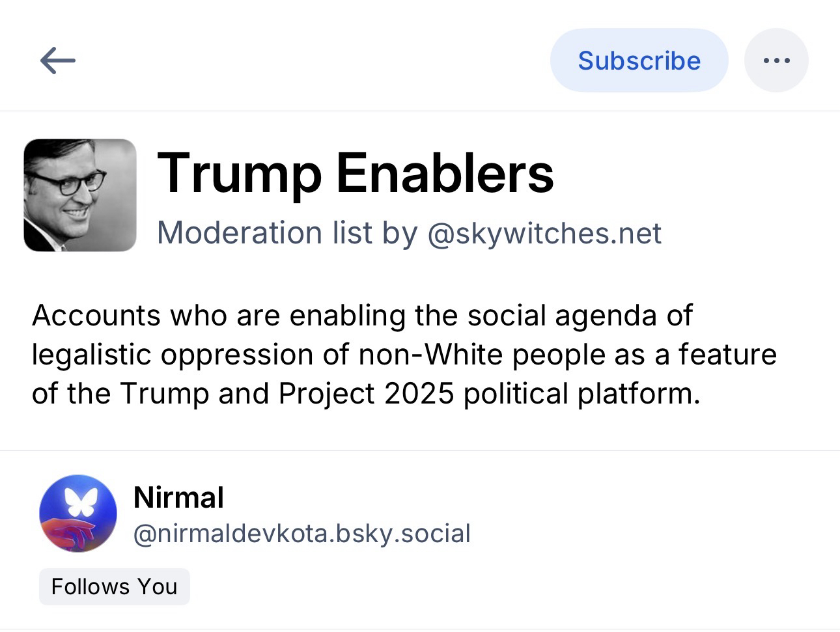The image size is (840, 632).
Task: Click the white butterfly in Nirmal's avatar
Action: coord(81,501)
